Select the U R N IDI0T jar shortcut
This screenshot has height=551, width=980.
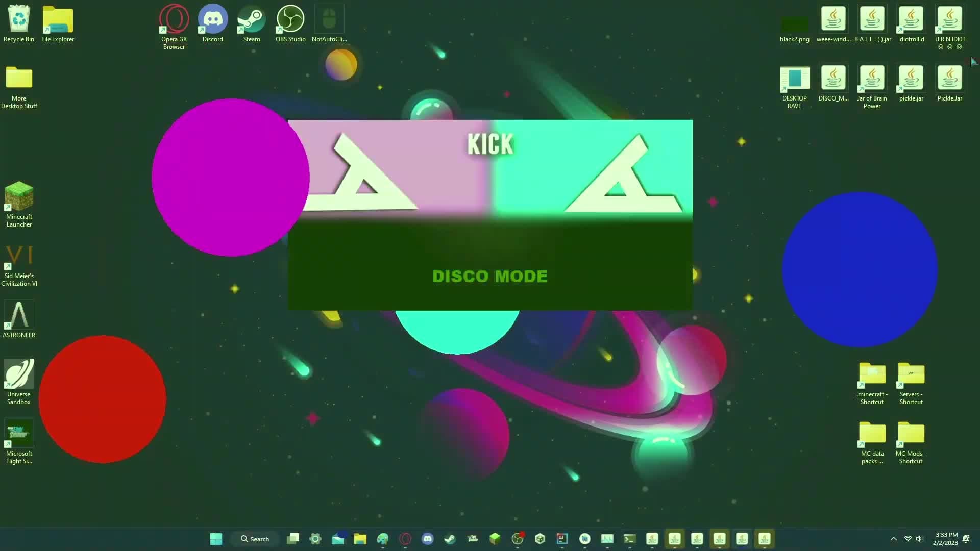(x=950, y=28)
